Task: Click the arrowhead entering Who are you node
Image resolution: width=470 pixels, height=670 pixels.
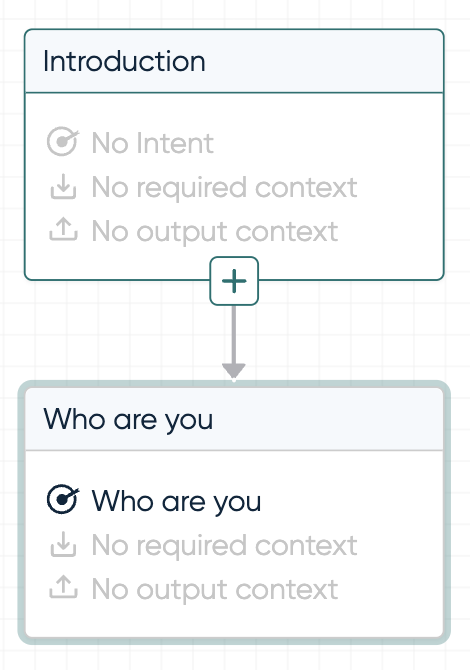Action: click(x=234, y=371)
